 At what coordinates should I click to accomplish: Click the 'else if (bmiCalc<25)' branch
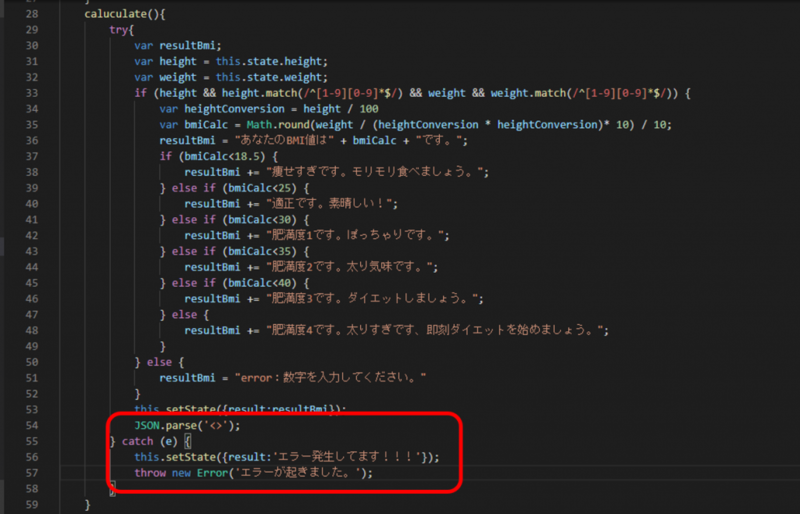(240, 188)
